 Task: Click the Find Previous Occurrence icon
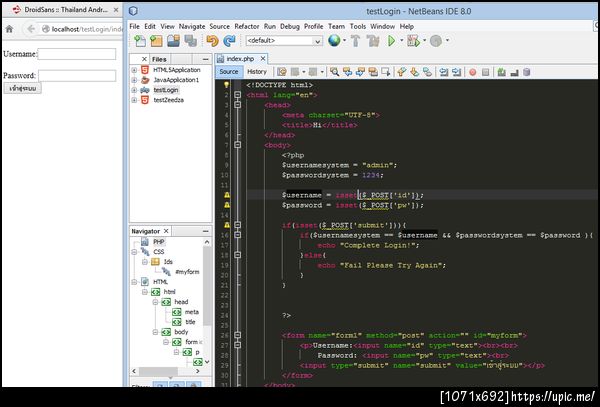347,72
